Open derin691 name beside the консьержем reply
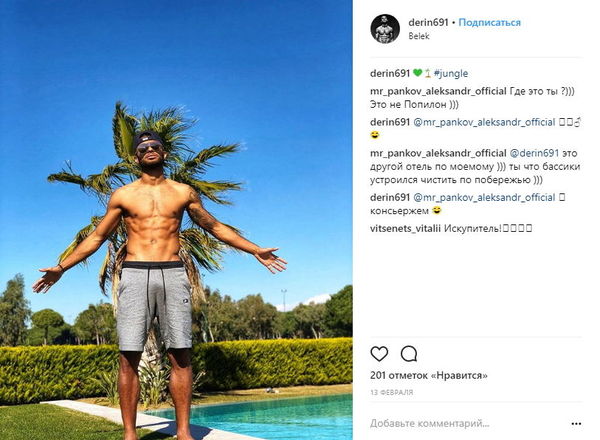Image resolution: width=600 pixels, height=440 pixels. click(x=390, y=197)
